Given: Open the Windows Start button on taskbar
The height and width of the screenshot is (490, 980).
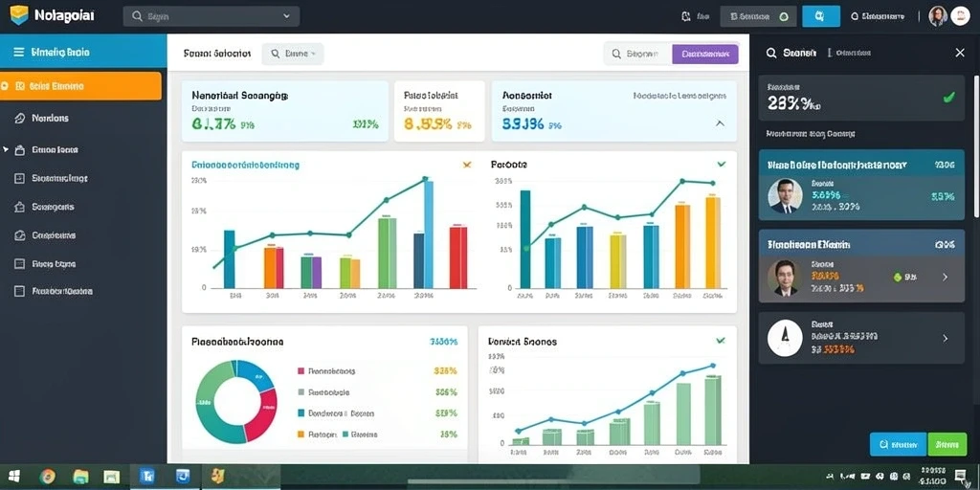Looking at the screenshot, I should [13, 477].
